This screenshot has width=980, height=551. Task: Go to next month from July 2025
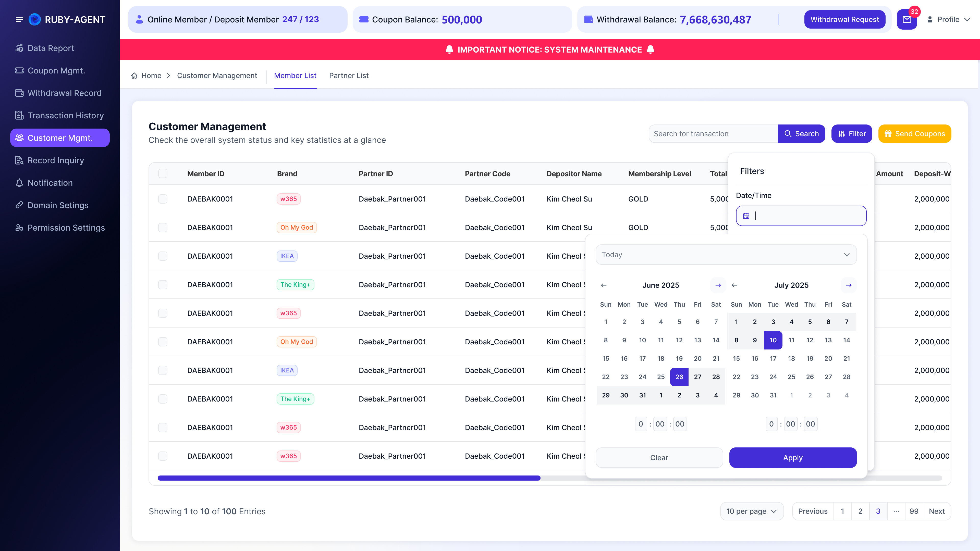(849, 285)
